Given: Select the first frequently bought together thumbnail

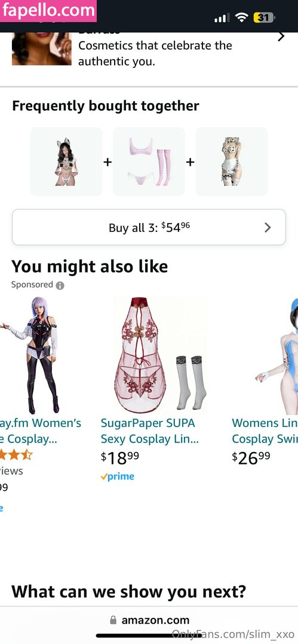Looking at the screenshot, I should 66,162.
